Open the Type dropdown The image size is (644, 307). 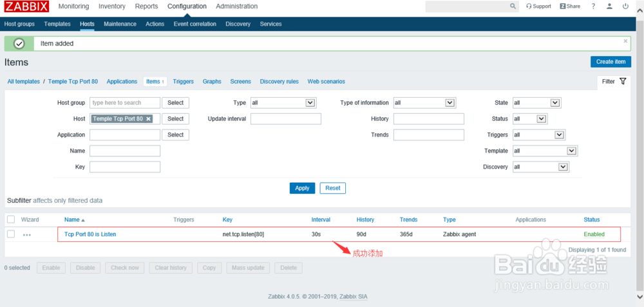click(x=283, y=102)
